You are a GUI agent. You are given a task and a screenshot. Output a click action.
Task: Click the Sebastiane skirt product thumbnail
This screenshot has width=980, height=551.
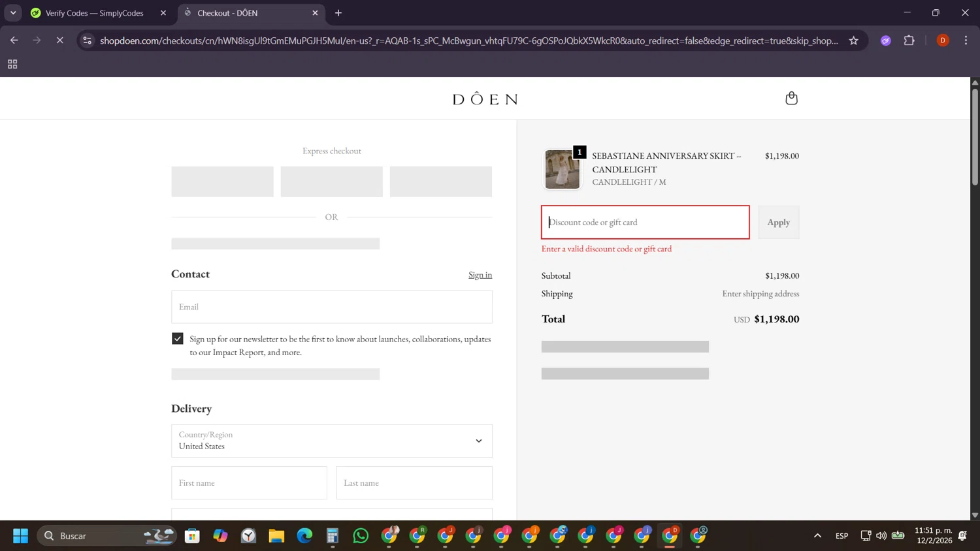click(563, 169)
